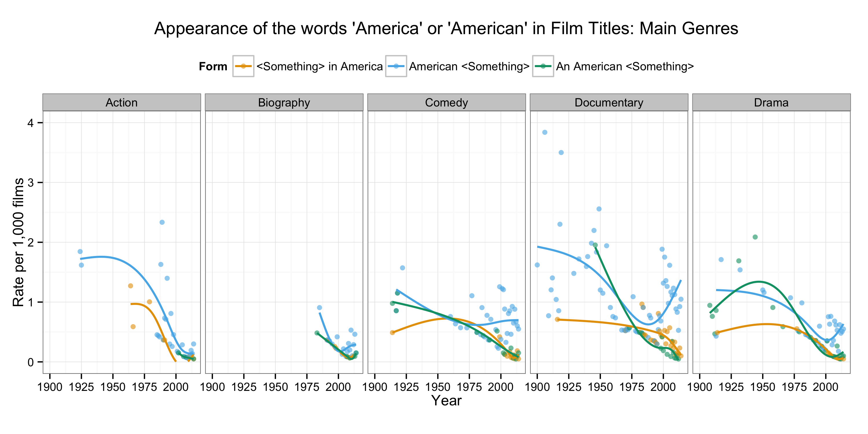Click the orange '<Something> in America' legend key
The image size is (868, 434).
pos(243,66)
